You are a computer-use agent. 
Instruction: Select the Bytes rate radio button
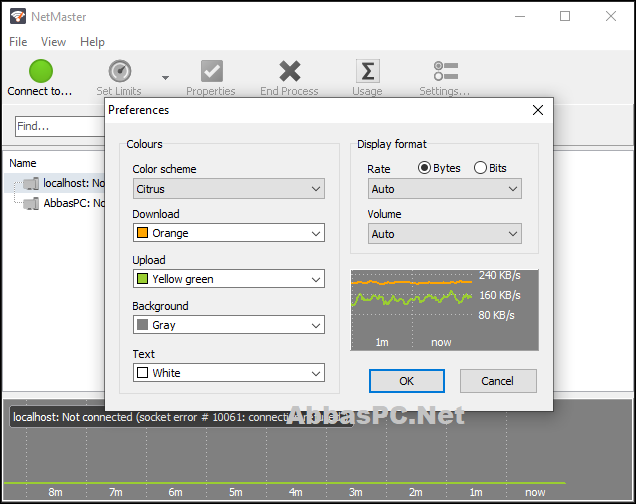click(x=424, y=167)
